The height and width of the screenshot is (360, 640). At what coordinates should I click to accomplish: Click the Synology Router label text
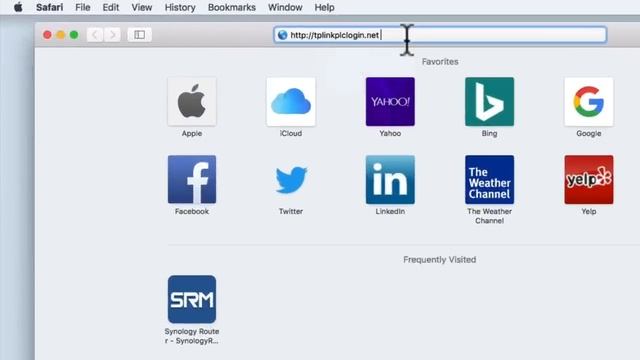(x=192, y=336)
